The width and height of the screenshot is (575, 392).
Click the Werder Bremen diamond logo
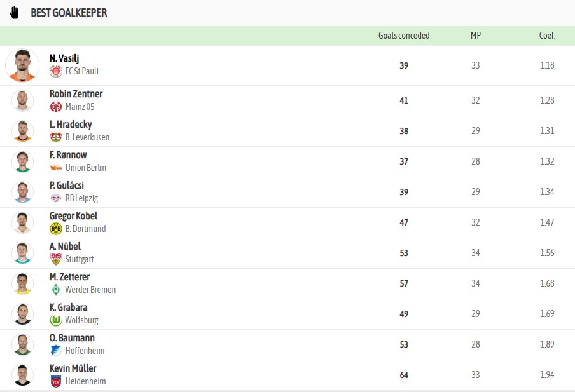click(x=56, y=290)
